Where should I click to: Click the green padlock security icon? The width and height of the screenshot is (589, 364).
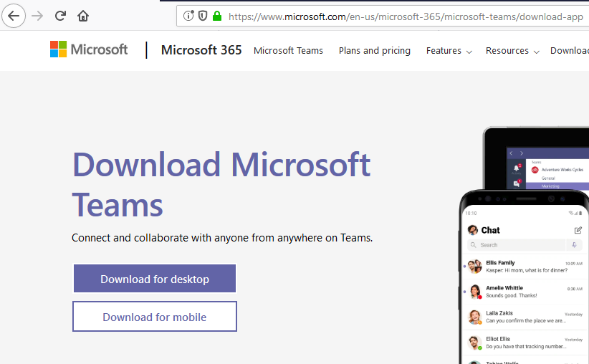(217, 16)
